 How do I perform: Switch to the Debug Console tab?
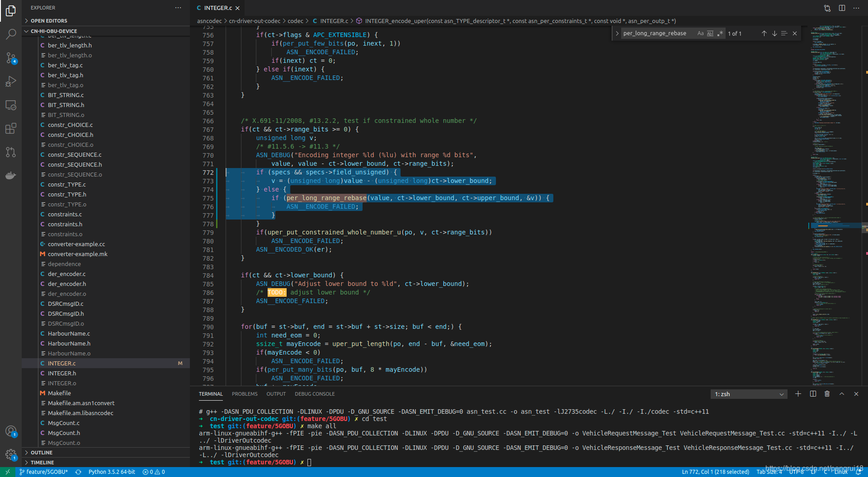[315, 394]
